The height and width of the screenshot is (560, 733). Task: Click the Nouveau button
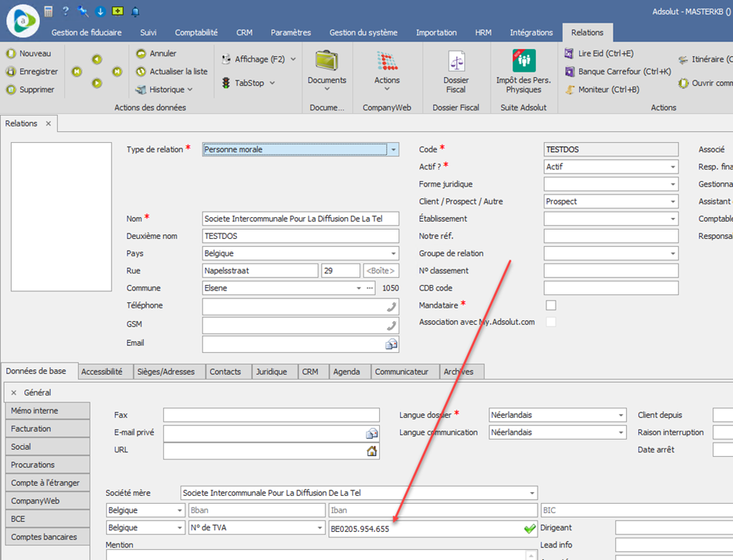click(x=28, y=53)
